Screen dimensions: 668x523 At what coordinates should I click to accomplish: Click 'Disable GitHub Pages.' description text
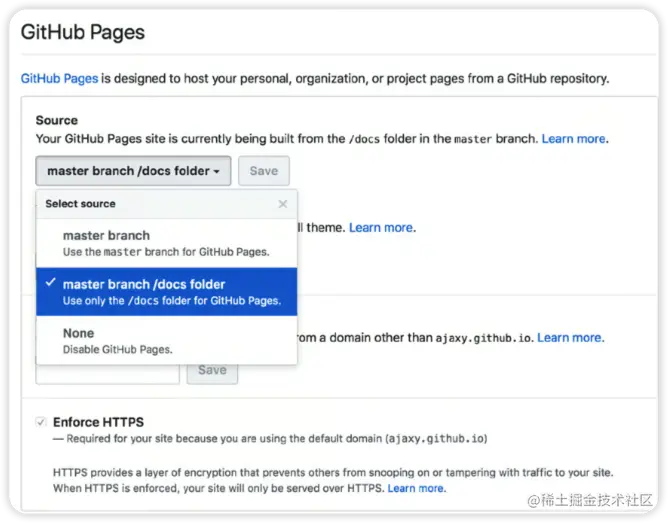tap(118, 350)
